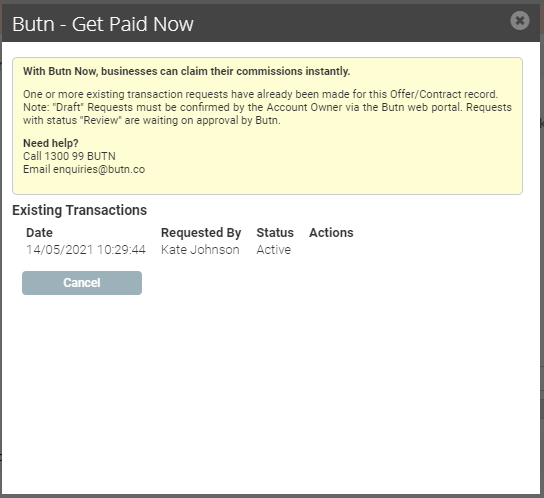Click the Call 1300 99 BUTN line
Screen dimensions: 544x498
[69, 156]
